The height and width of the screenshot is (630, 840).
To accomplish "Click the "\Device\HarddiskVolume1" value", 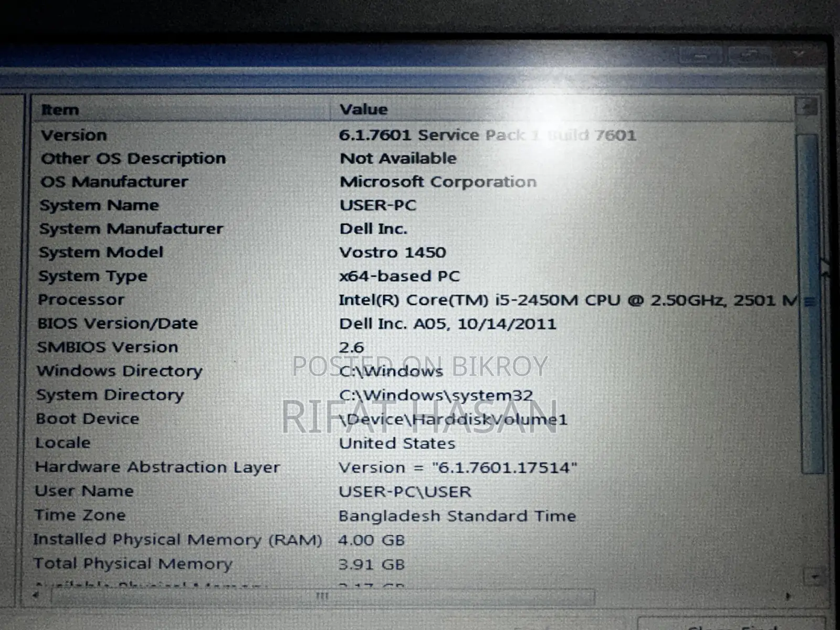I will coord(453,419).
